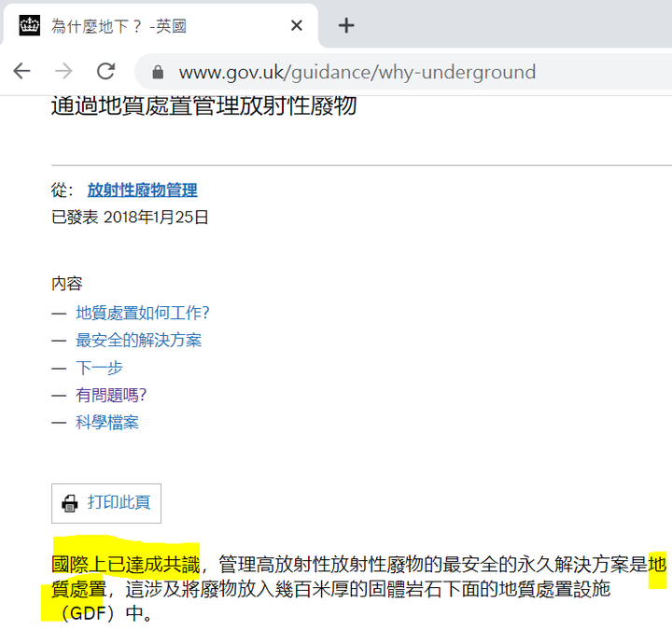Click the GOV.UK crown favicon
Image resolution: width=672 pixels, height=630 pixels.
click(30, 26)
